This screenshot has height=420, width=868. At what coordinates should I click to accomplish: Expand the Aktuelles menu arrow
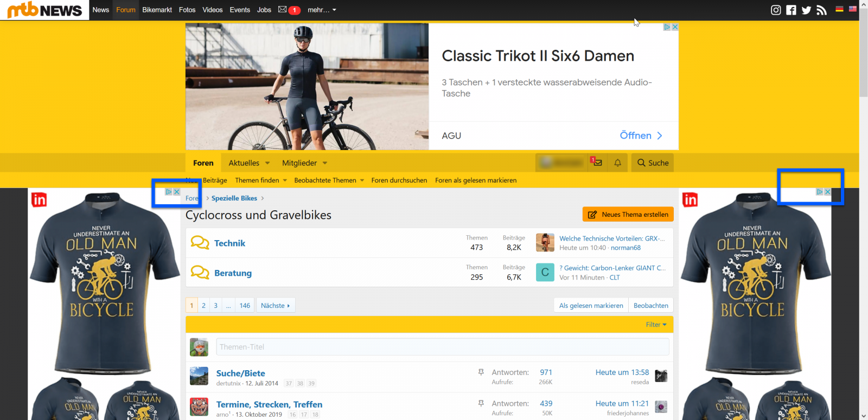(267, 163)
